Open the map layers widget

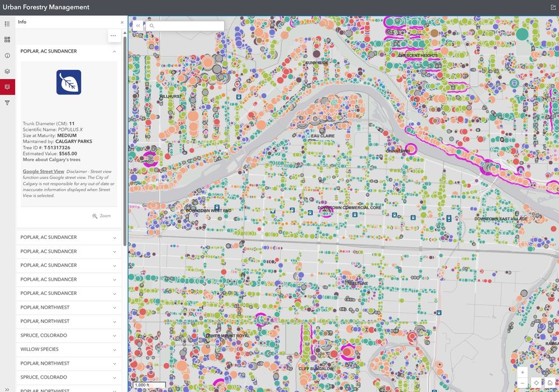click(x=7, y=71)
